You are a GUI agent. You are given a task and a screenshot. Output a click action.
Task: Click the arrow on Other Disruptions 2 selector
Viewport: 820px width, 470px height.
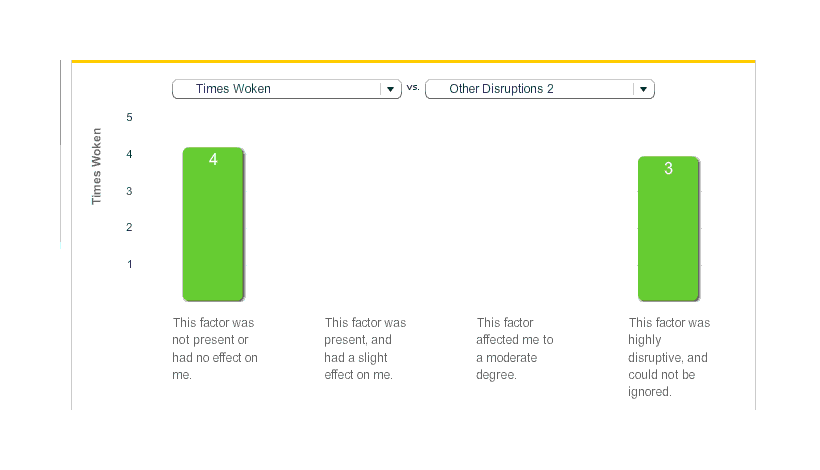644,89
